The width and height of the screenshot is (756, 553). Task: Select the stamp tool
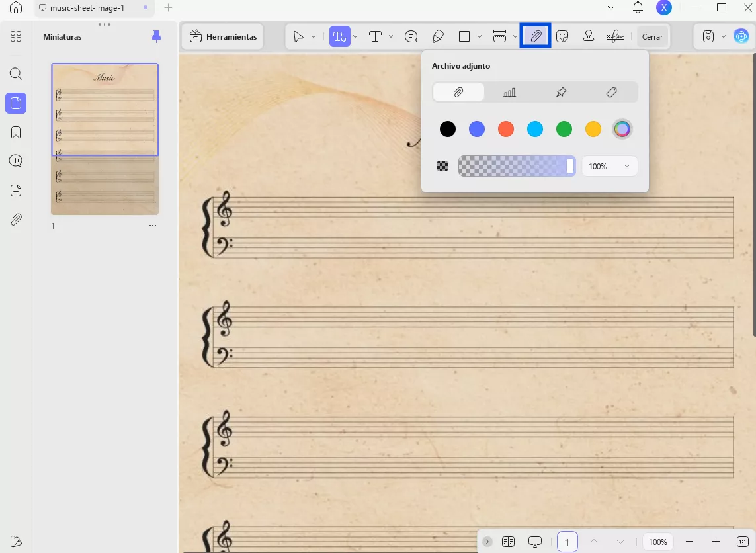tap(588, 37)
